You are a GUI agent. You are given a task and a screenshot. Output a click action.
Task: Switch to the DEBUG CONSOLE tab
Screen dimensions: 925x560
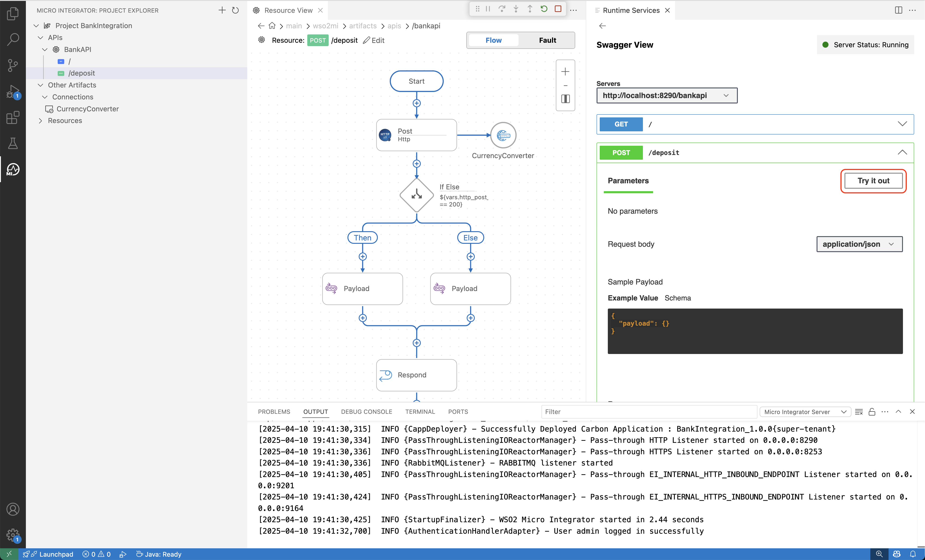366,412
